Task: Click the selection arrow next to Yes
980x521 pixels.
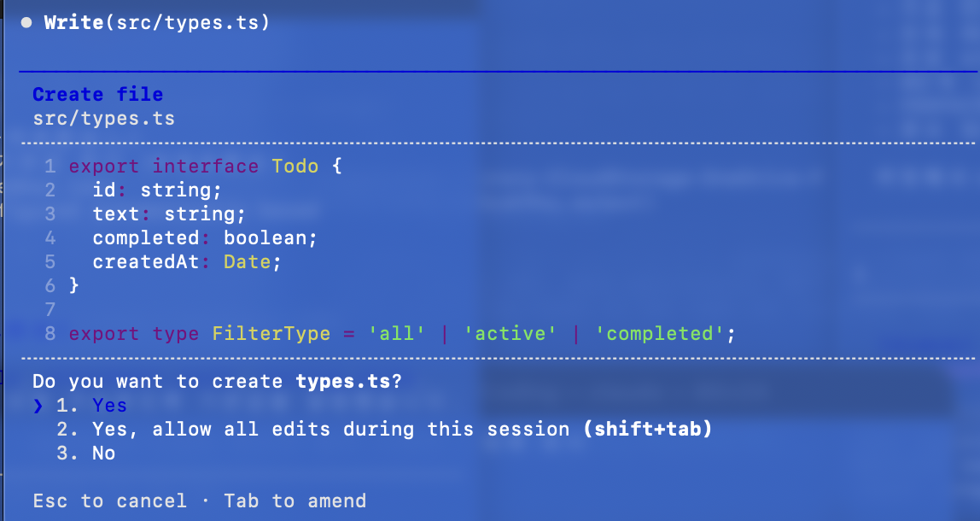Action: pyautogui.click(x=37, y=406)
